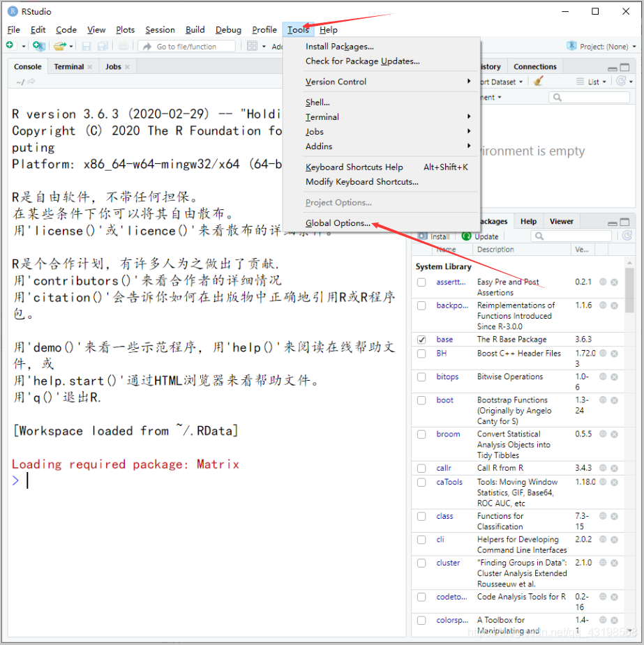The image size is (644, 645).
Task: Click the Packages search field
Action: tap(571, 236)
